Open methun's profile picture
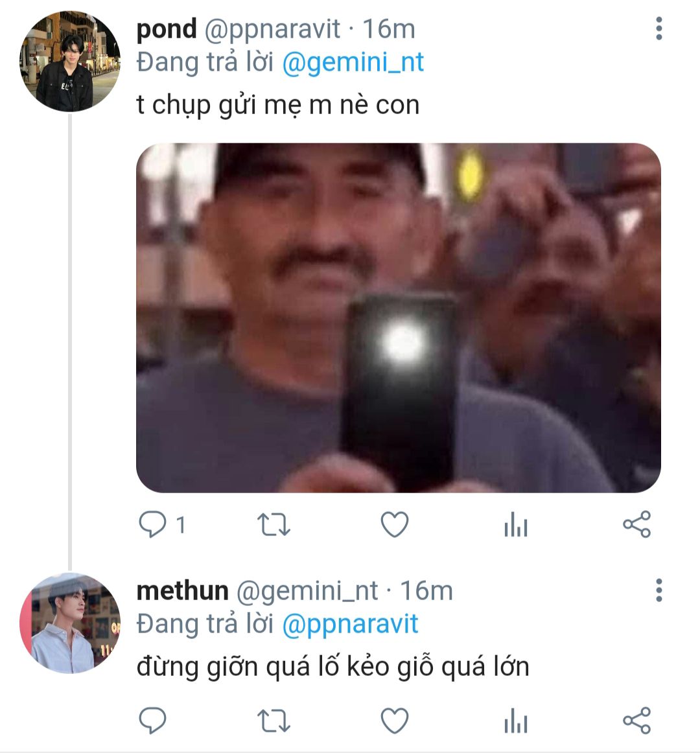 [x=70, y=623]
